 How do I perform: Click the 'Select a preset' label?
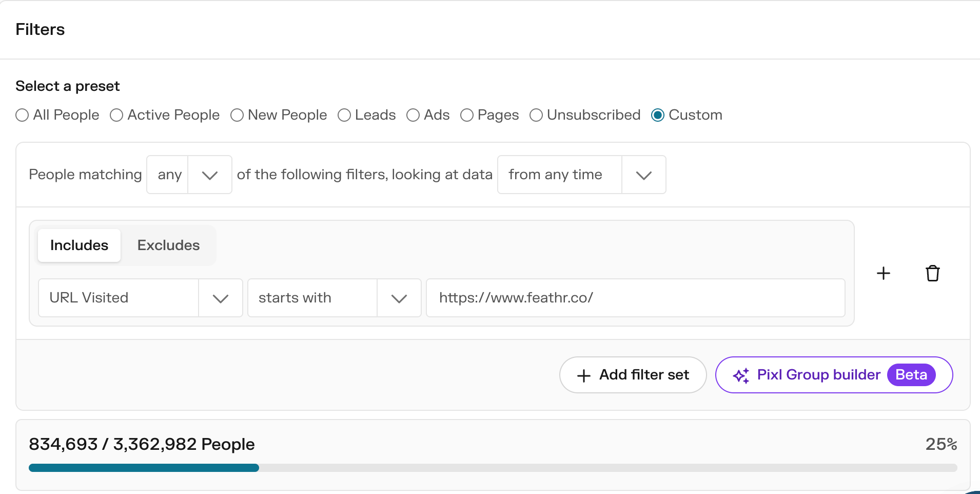(x=68, y=86)
